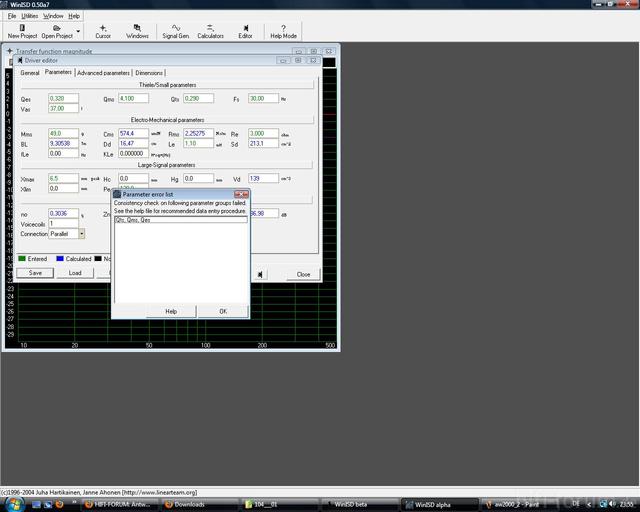Select the Xmax value field

point(63,178)
